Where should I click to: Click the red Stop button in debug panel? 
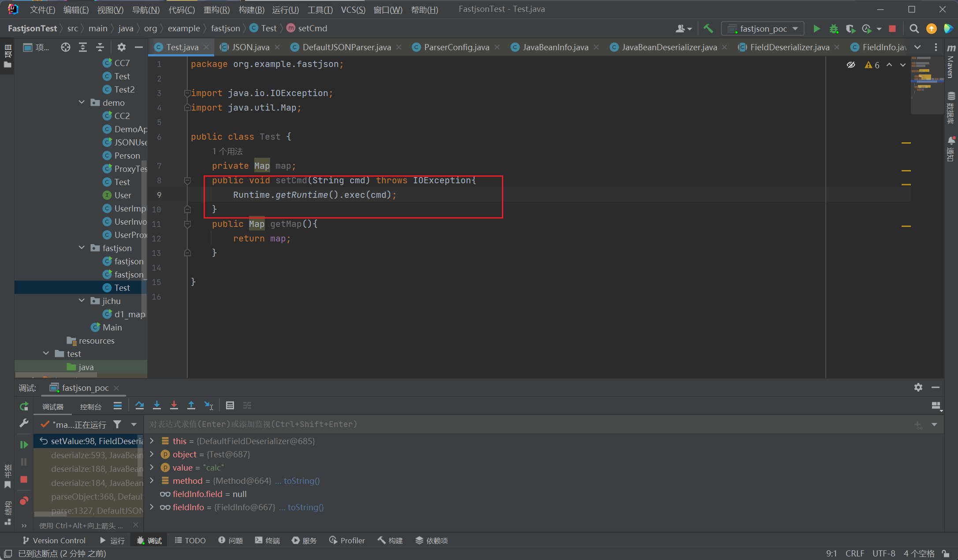[24, 479]
